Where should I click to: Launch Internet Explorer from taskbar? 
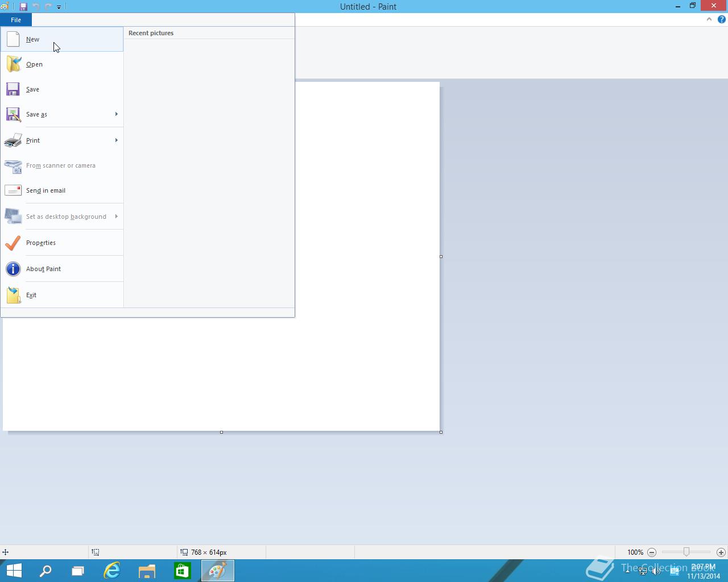point(112,571)
